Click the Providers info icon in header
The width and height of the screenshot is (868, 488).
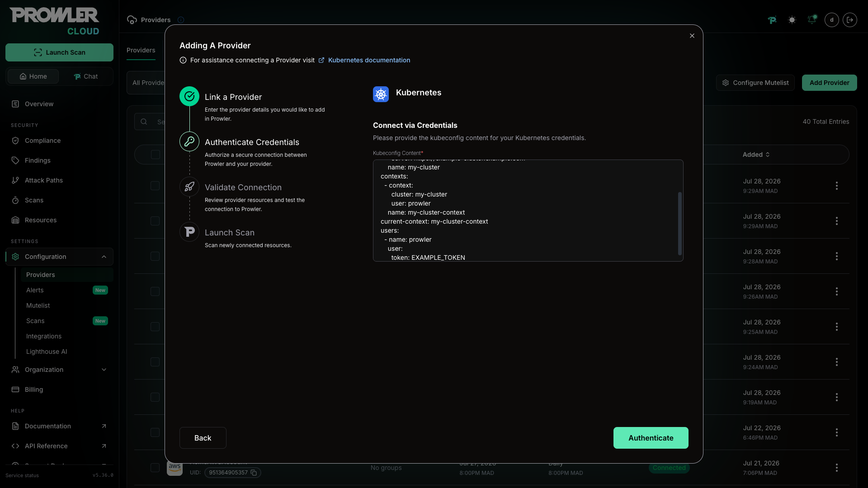(x=181, y=20)
